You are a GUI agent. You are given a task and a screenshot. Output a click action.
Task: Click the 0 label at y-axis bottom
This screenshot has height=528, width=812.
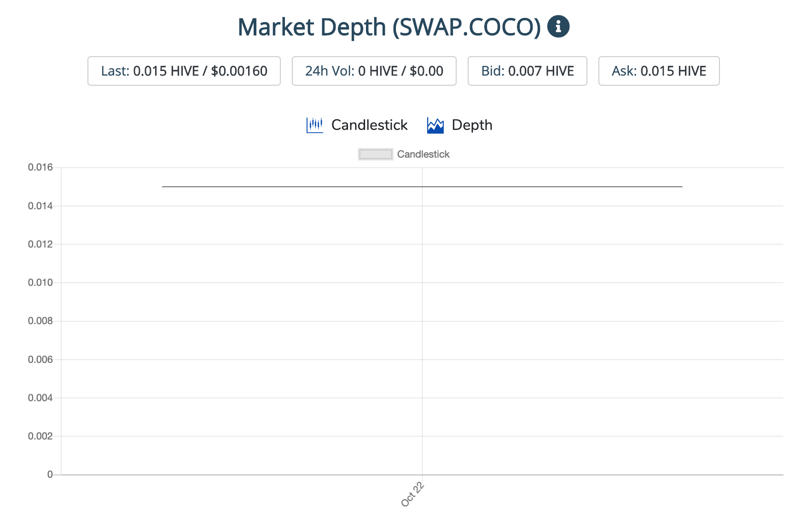click(50, 475)
